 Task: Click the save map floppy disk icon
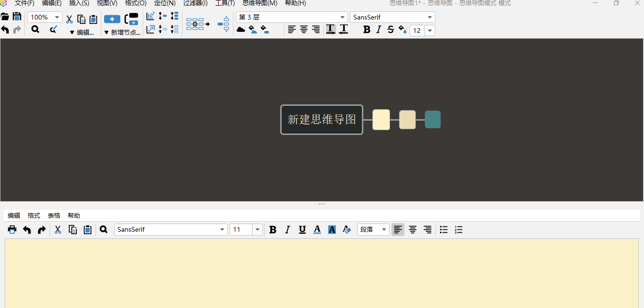(x=17, y=17)
